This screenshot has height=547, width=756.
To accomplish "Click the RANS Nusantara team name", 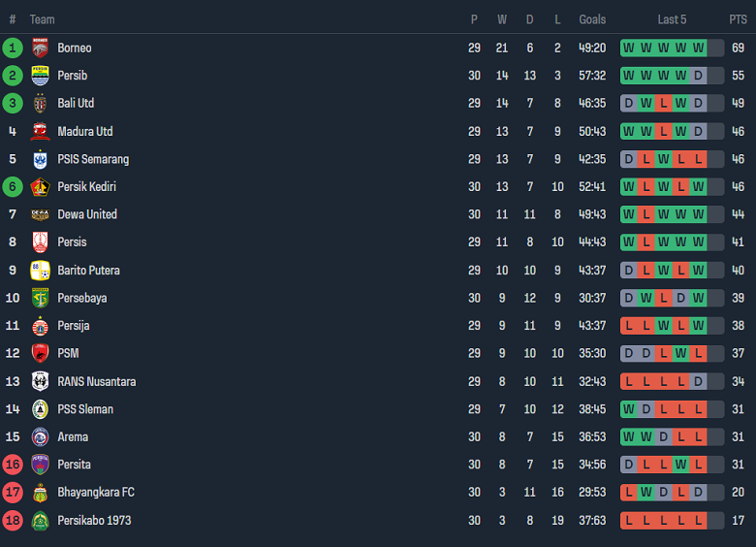I will tap(96, 382).
